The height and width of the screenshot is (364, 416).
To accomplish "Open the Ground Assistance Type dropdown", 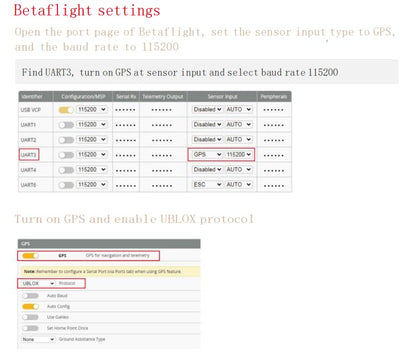I will 38,339.
